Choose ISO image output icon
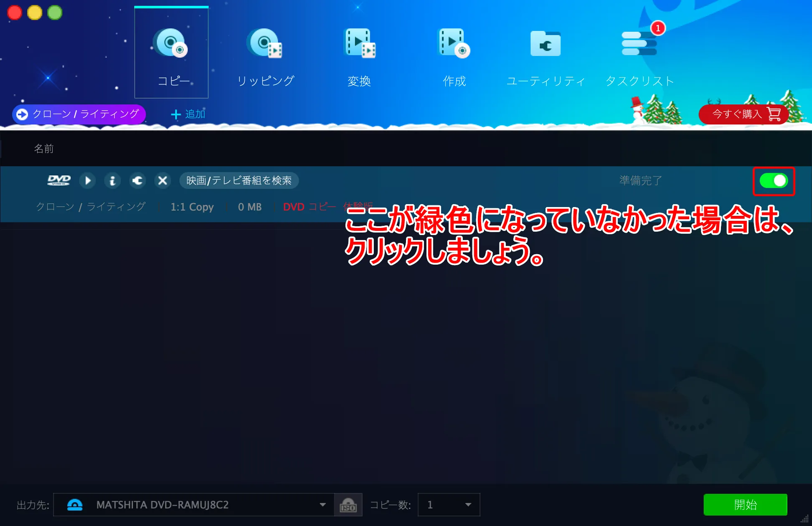 348,505
